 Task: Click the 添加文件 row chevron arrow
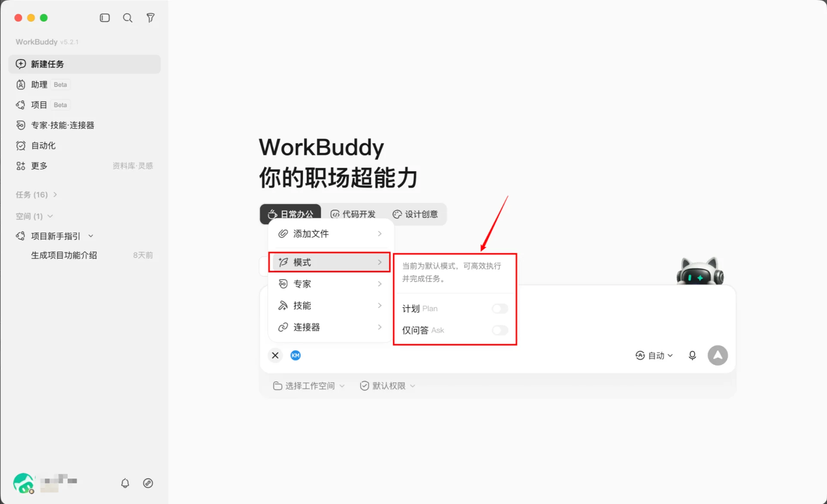[379, 234]
